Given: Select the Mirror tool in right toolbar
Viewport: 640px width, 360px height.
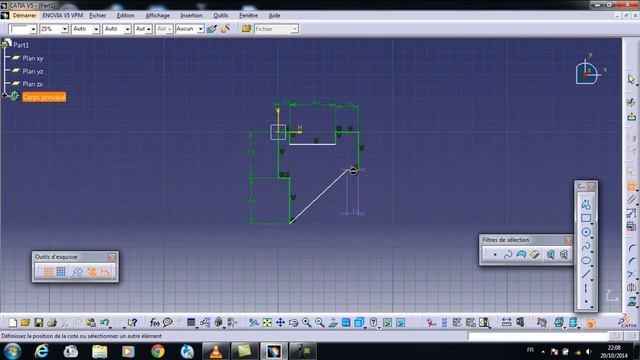Looking at the screenshot, I should click(631, 288).
